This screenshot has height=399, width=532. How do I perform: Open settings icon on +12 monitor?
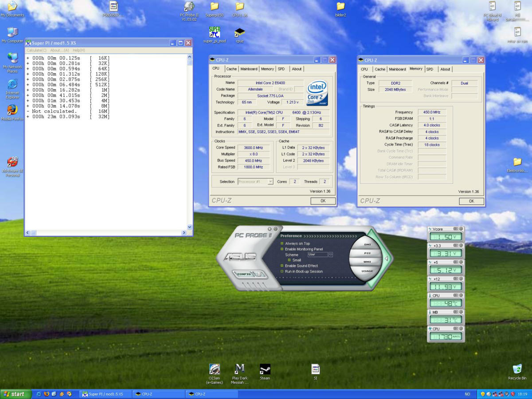click(x=456, y=278)
